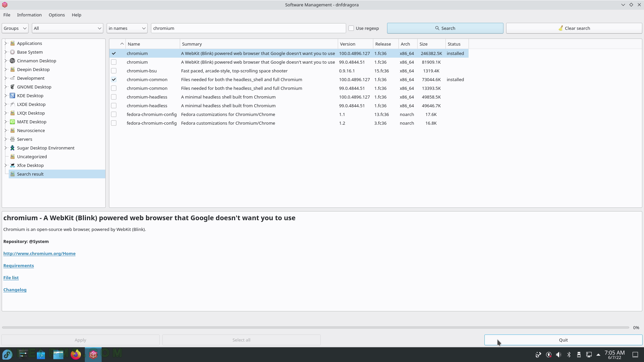Check chromium-headless version 100.0.4896.127
The height and width of the screenshot is (362, 644).
114,97
